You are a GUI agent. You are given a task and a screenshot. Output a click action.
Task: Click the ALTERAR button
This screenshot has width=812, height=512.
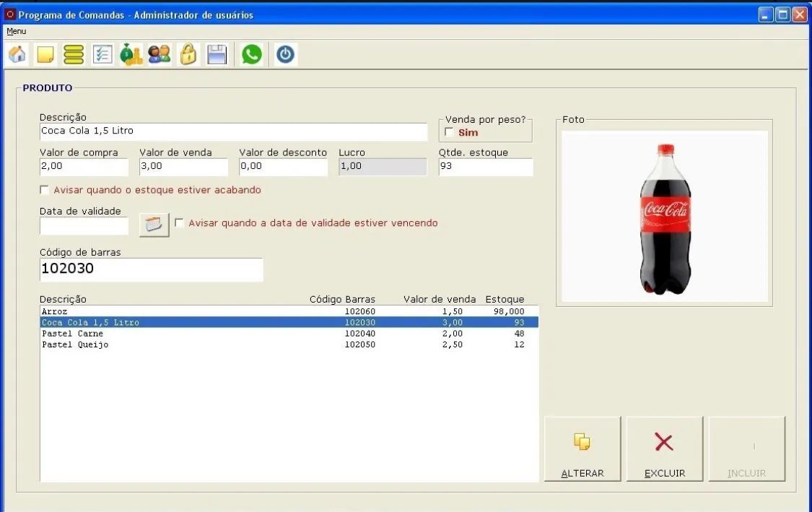point(582,449)
